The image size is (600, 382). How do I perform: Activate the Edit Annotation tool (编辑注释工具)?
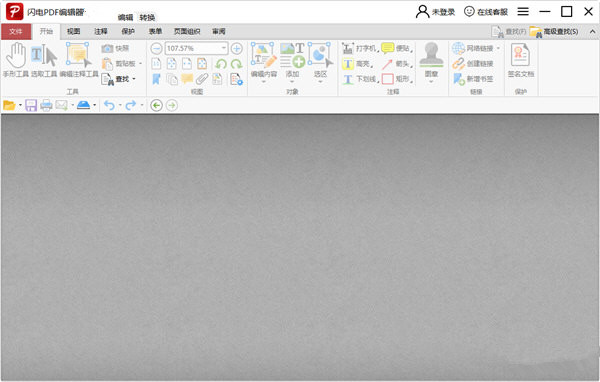[x=79, y=60]
